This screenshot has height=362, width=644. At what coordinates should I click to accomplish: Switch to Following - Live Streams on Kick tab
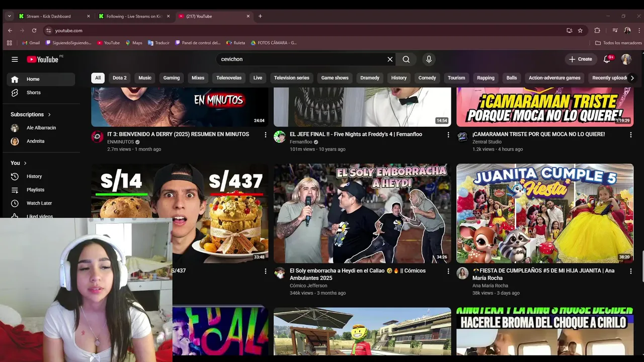click(x=135, y=16)
